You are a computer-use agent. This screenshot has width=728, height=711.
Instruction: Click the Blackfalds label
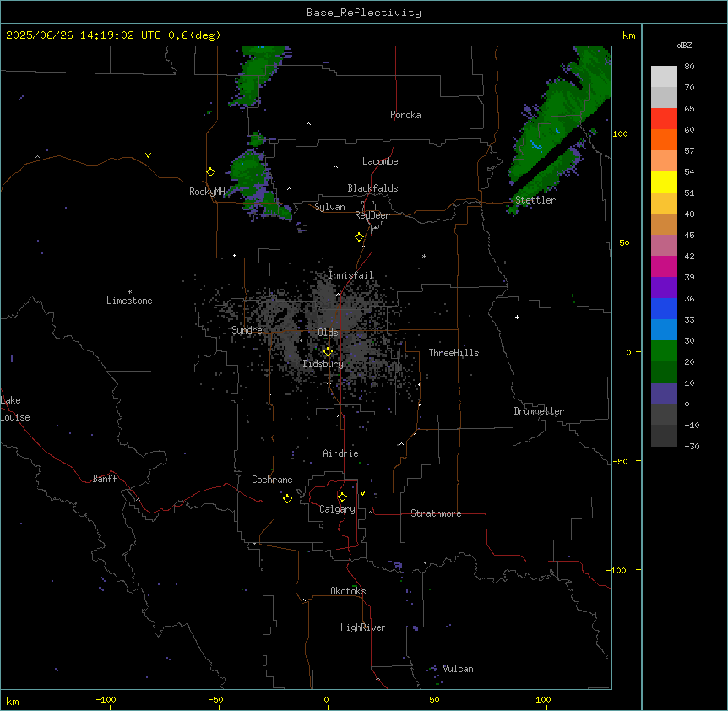click(372, 188)
